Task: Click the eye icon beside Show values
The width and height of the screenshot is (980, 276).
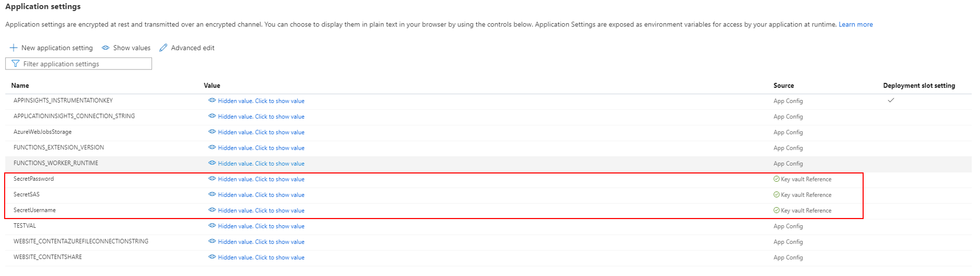Action: pos(105,48)
